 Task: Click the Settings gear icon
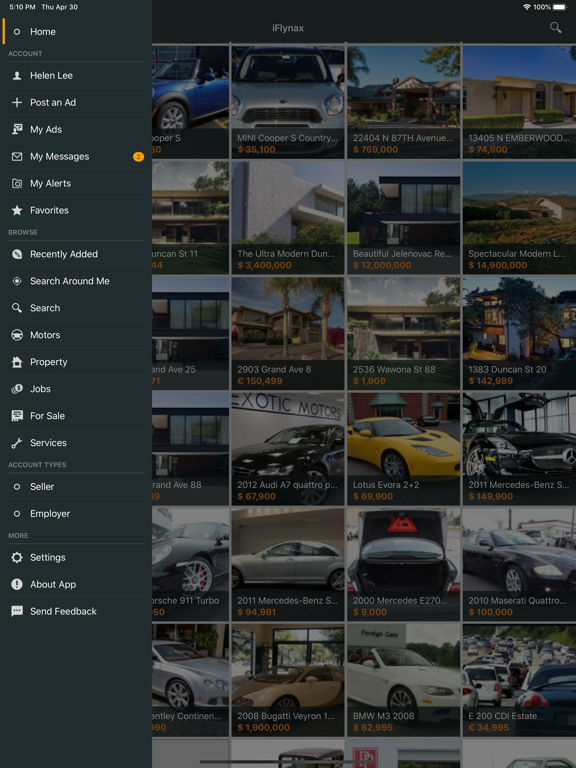[x=17, y=557]
